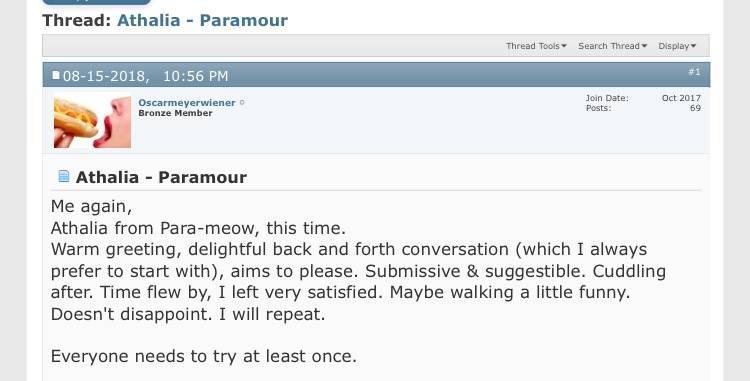Viewport: 750px width, 381px height.
Task: Click the Bronze Member rank label
Action: [175, 113]
